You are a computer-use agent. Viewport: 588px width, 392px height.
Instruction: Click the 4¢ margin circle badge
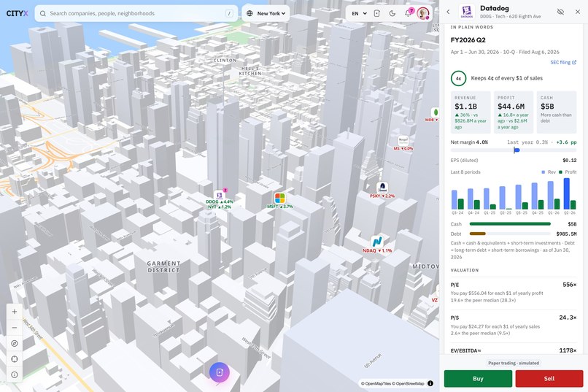458,78
